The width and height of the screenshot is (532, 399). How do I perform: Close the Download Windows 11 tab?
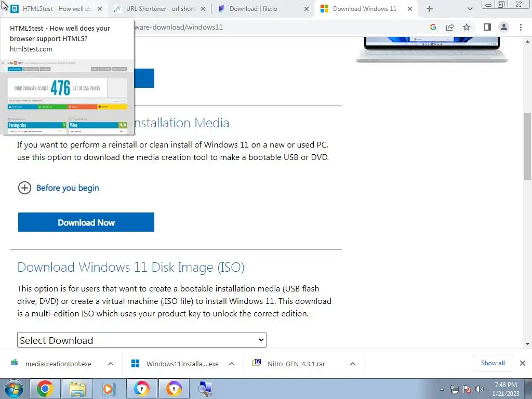point(410,9)
